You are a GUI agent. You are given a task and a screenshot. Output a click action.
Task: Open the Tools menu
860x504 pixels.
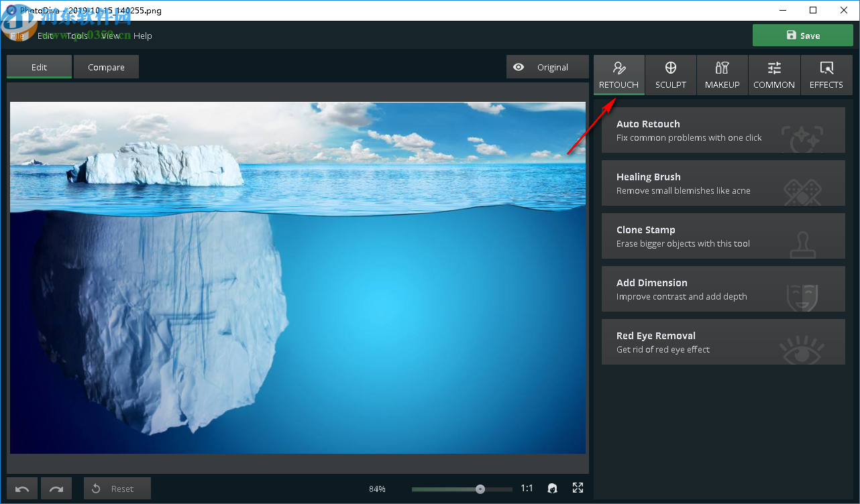[77, 36]
